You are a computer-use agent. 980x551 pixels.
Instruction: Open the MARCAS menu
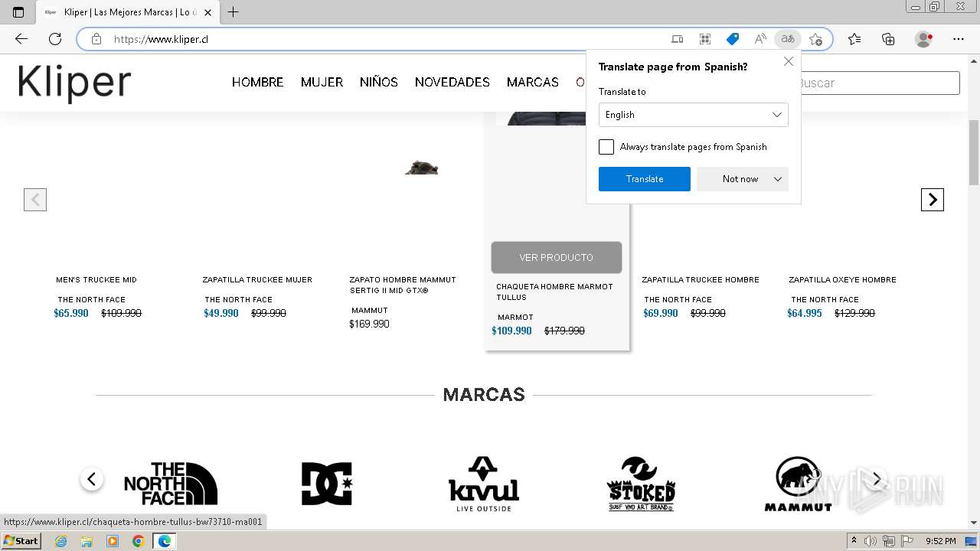click(533, 82)
